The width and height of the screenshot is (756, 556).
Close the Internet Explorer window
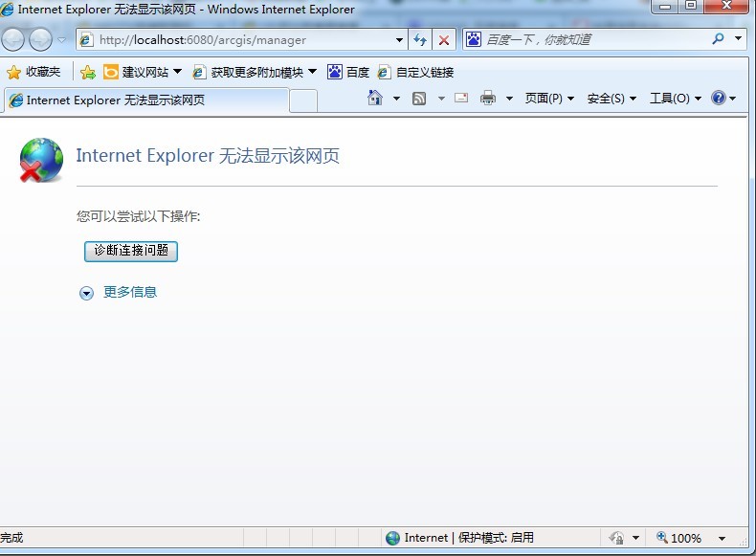click(726, 7)
